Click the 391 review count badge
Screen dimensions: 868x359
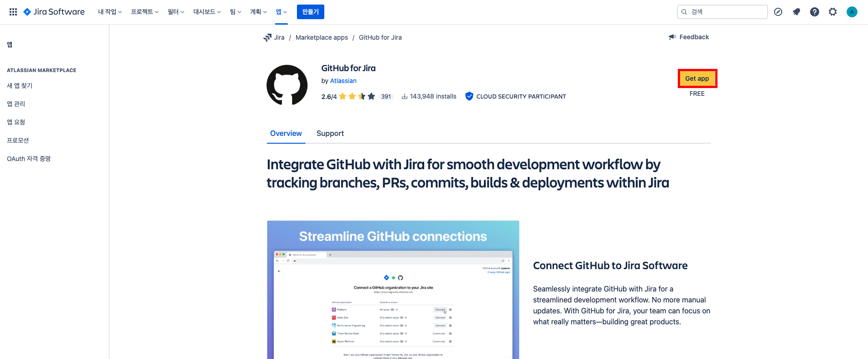pyautogui.click(x=386, y=96)
